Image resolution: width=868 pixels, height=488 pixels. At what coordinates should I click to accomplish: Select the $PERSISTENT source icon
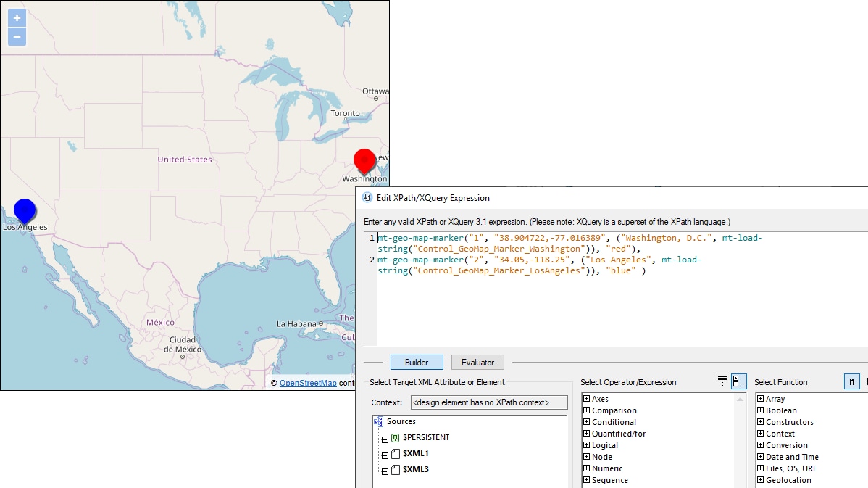pos(396,438)
